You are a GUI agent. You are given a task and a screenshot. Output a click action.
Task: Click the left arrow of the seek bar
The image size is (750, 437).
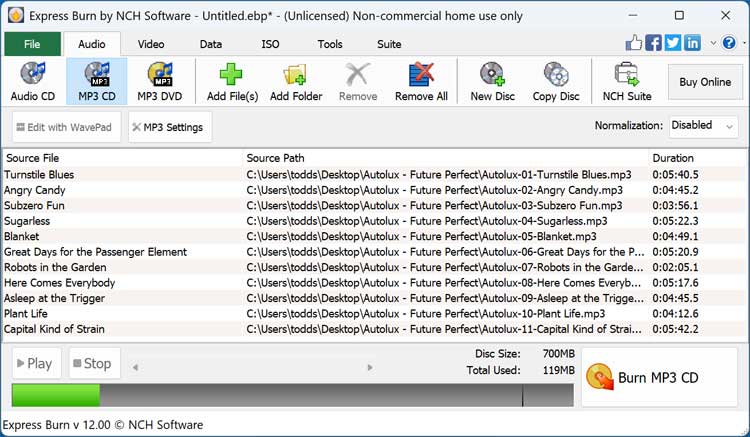pyautogui.click(x=135, y=367)
